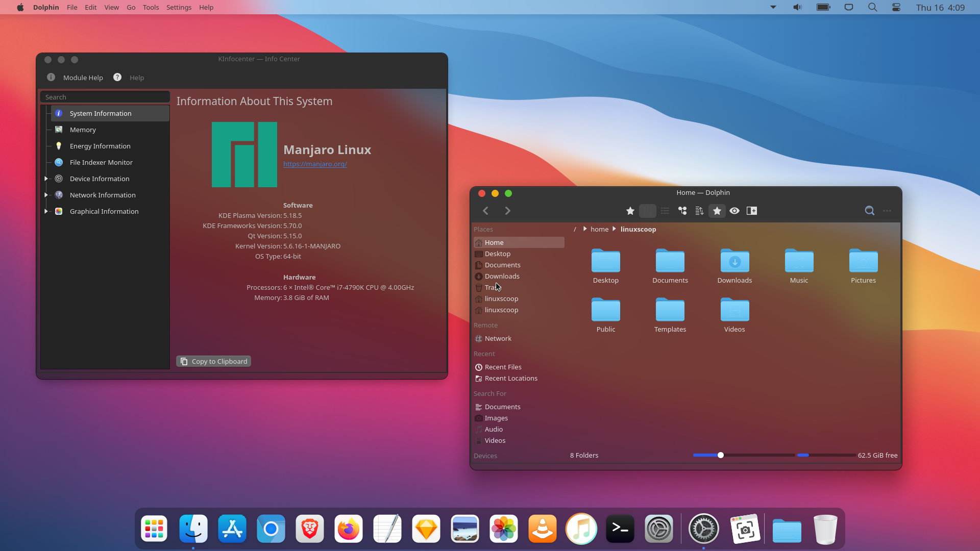The width and height of the screenshot is (980, 551).
Task: Open the split view panel in Dolphin
Action: coord(752,210)
